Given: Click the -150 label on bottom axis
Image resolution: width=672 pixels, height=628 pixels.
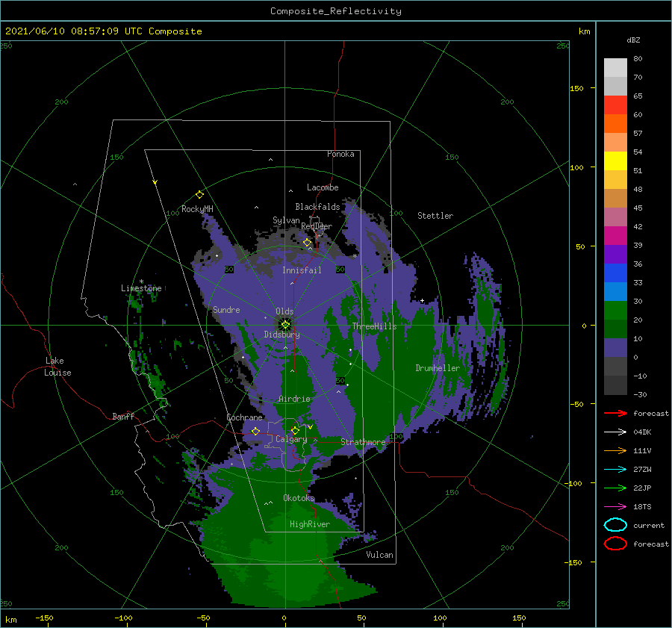Looking at the screenshot, I should click(44, 618).
